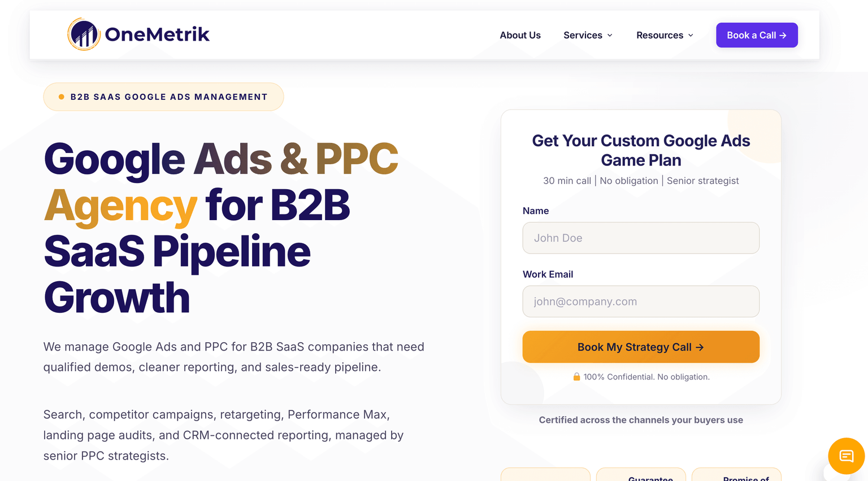Viewport: 868px width, 481px height.
Task: Open the orange chat widget bubble
Action: click(846, 456)
